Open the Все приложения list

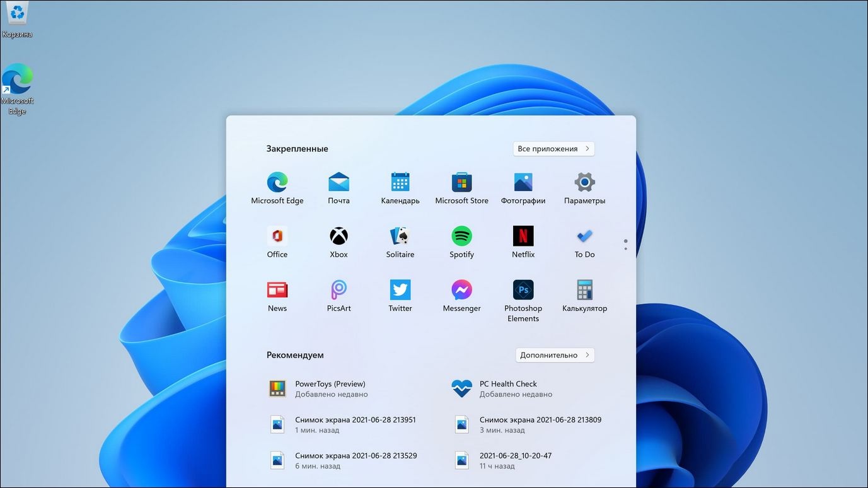tap(553, 148)
